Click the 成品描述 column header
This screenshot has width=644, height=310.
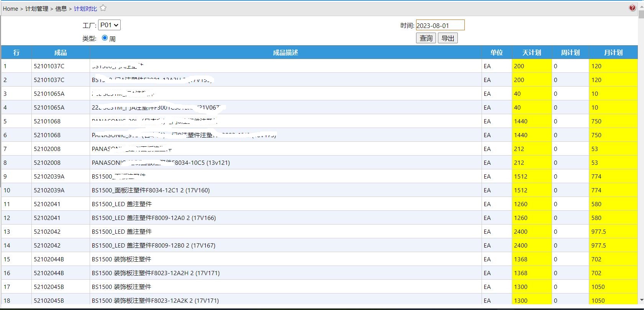coord(285,52)
